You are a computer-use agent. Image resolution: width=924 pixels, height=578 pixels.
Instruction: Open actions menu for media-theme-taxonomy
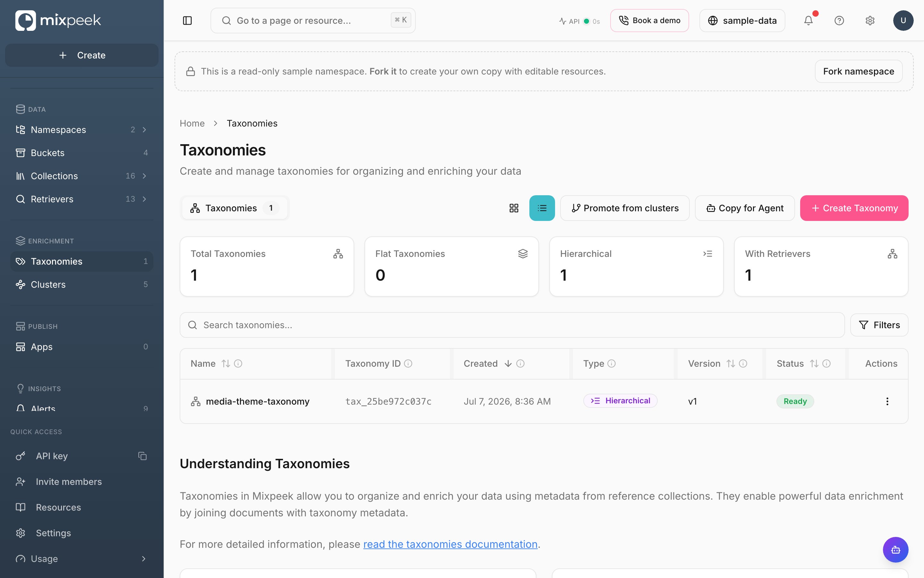tap(887, 401)
